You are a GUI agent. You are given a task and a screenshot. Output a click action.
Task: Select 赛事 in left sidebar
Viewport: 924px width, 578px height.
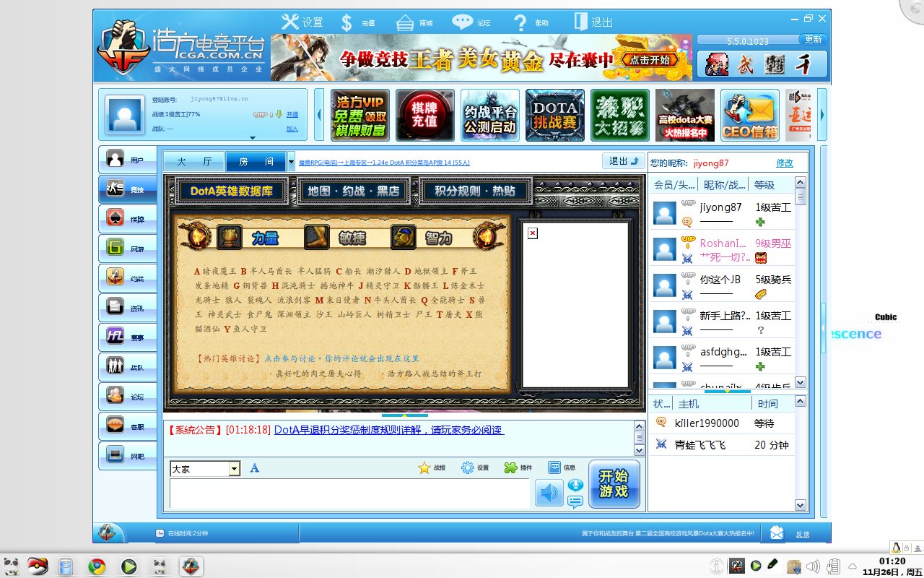pos(127,337)
